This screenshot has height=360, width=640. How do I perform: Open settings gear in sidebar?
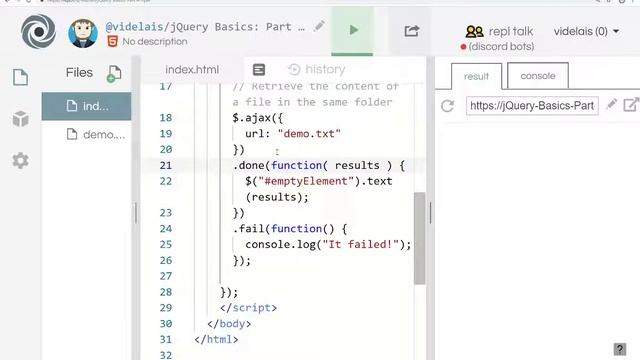point(20,160)
